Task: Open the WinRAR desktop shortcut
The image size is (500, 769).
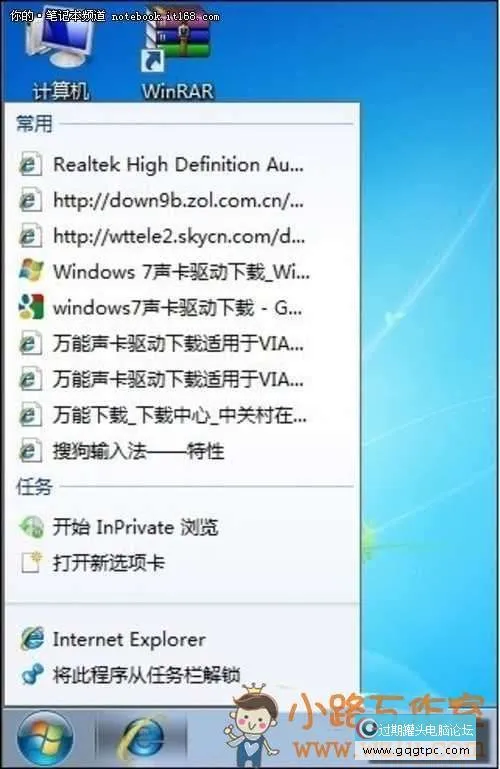Action: click(177, 54)
